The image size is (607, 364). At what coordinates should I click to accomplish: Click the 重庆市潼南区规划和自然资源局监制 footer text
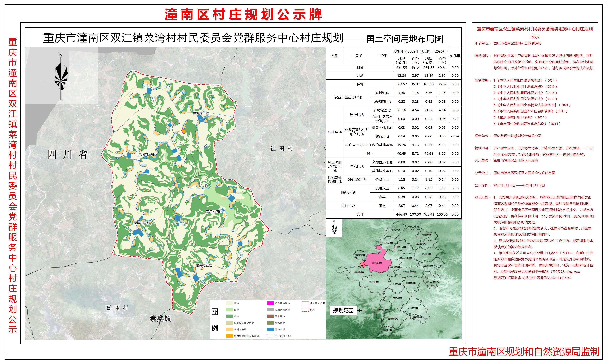pyautogui.click(x=524, y=351)
